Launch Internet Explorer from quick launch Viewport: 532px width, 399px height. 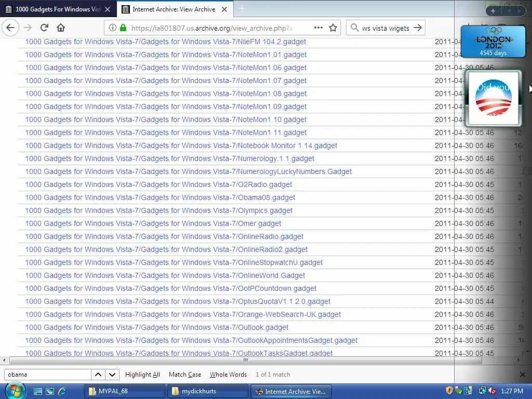click(62, 391)
